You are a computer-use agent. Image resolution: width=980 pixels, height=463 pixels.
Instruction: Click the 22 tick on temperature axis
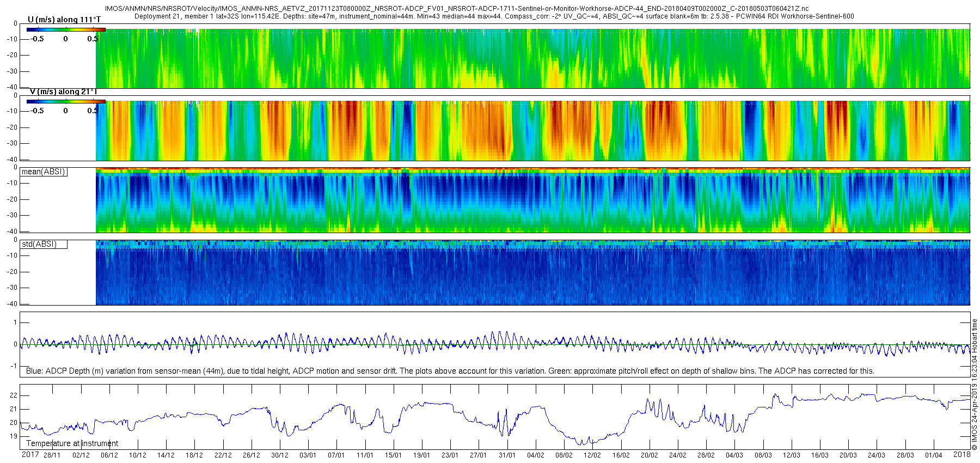(14, 395)
